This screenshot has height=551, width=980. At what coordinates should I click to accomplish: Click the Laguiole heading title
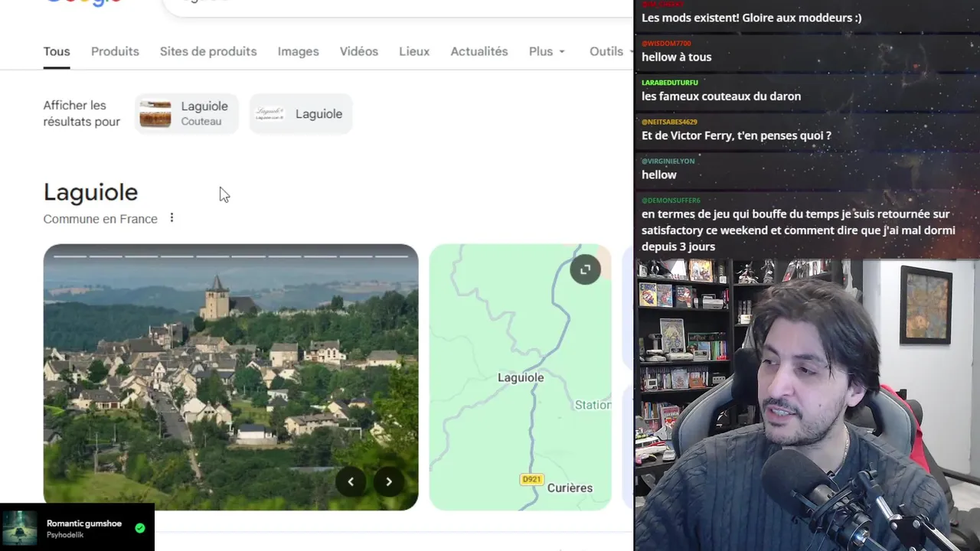pyautogui.click(x=90, y=192)
